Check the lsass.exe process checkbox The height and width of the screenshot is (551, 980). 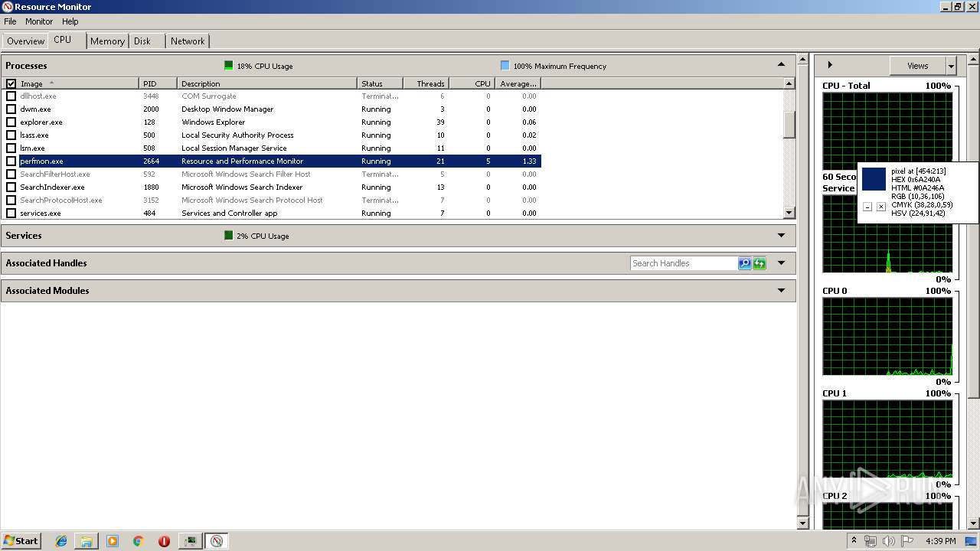pos(11,135)
